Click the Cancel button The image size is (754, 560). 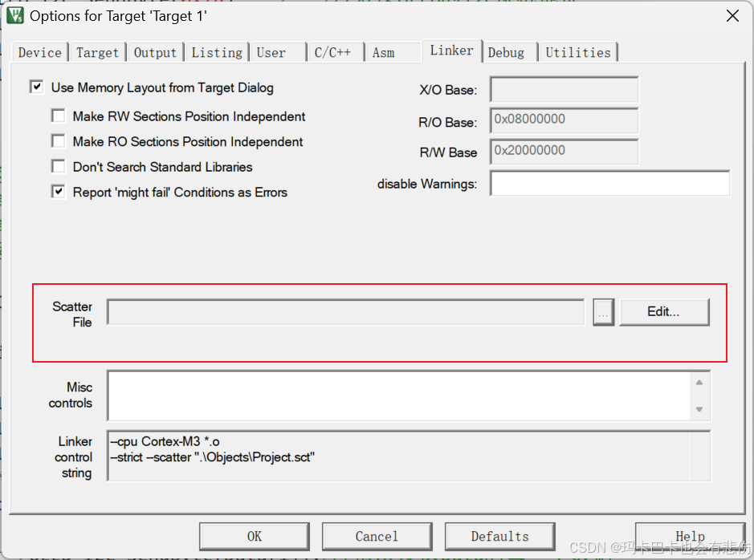pos(377,537)
